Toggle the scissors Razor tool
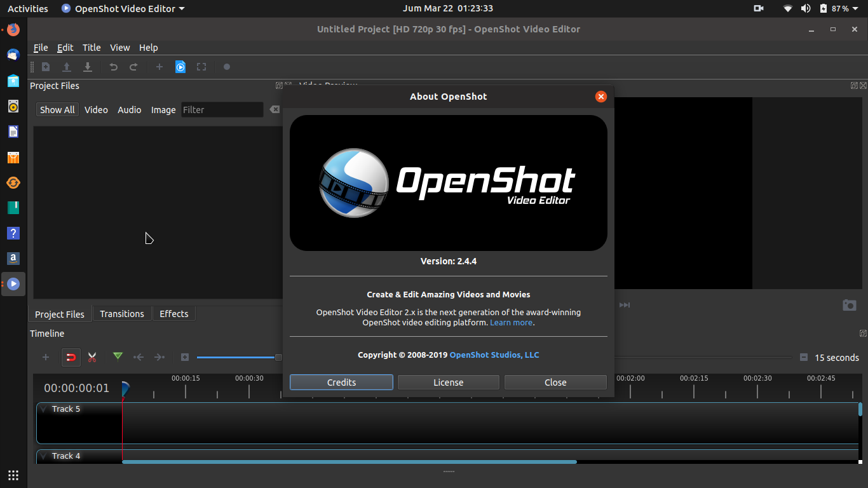Image resolution: width=868 pixels, height=488 pixels. tap(92, 357)
